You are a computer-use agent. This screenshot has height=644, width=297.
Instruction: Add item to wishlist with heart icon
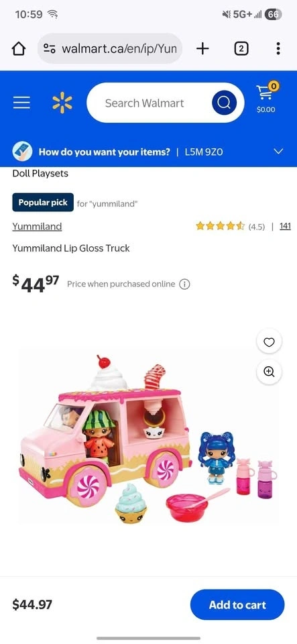click(269, 341)
